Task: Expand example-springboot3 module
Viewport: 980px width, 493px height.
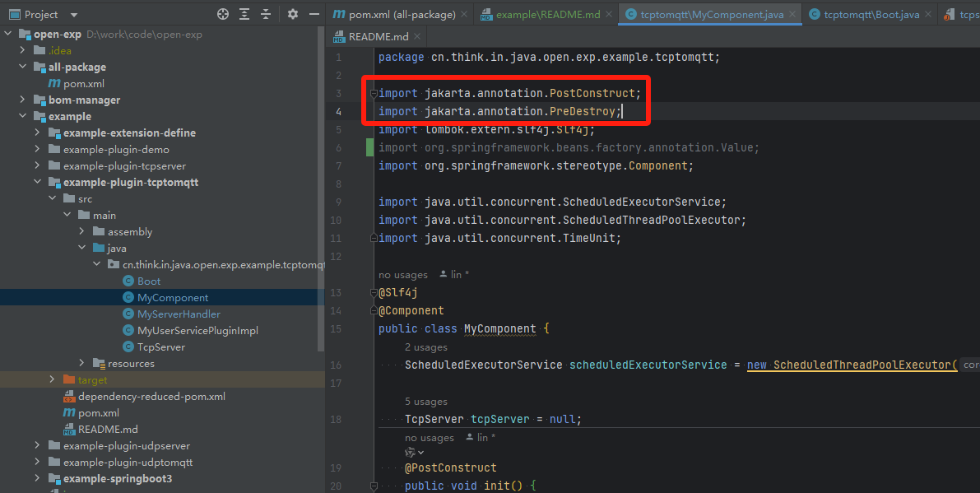Action: pyautogui.click(x=38, y=479)
